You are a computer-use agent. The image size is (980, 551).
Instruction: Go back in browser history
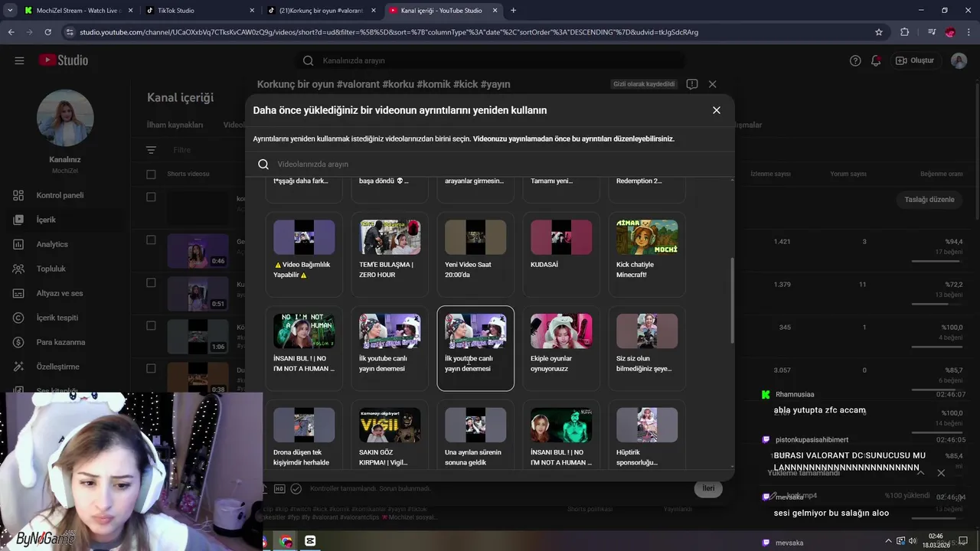tap(11, 32)
